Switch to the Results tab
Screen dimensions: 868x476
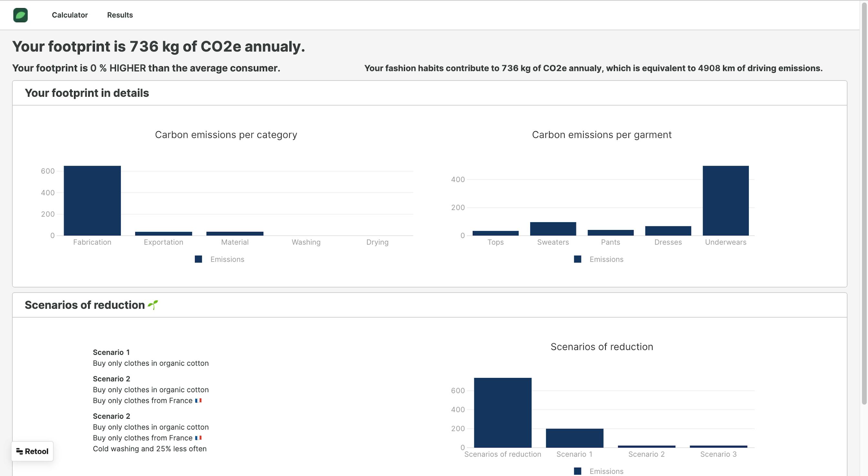pyautogui.click(x=120, y=15)
